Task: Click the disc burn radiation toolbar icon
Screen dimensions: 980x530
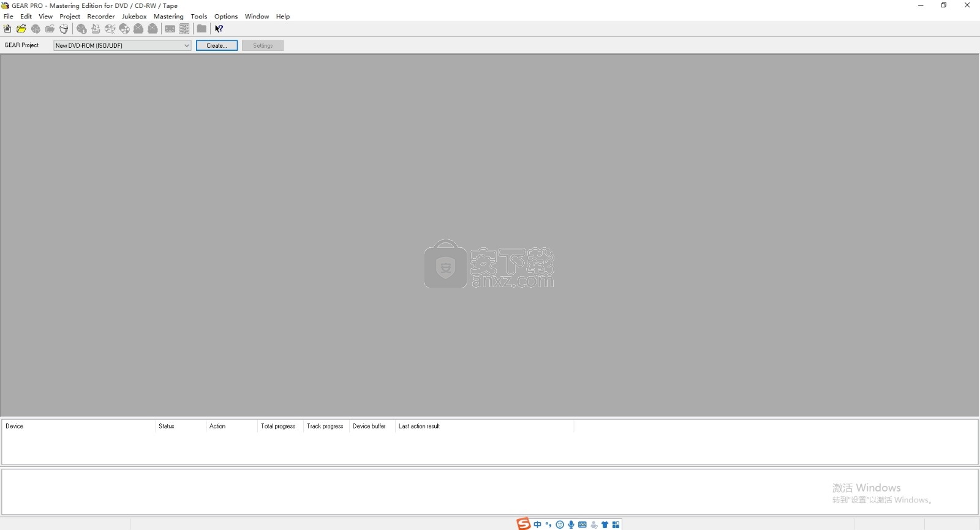Action: 124,29
